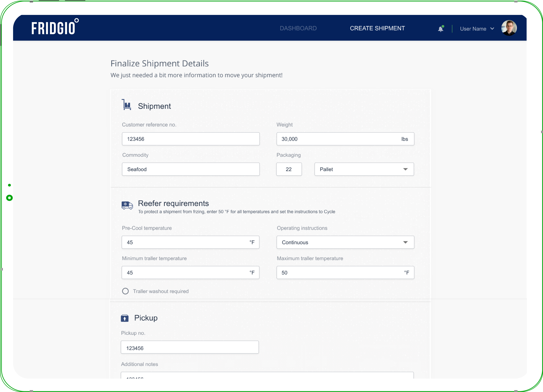Click the Reefer requirements truck icon
Image resolution: width=543 pixels, height=392 pixels.
[127, 205]
